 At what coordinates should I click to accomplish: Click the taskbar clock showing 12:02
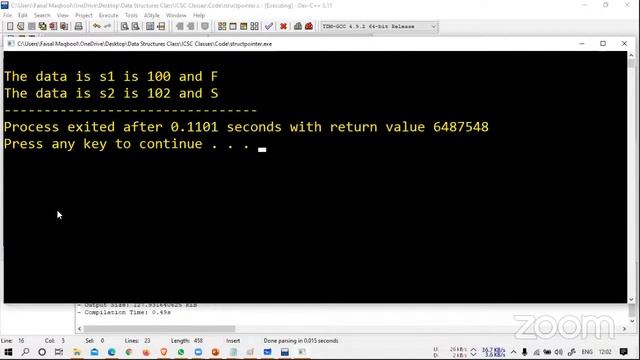(605, 352)
